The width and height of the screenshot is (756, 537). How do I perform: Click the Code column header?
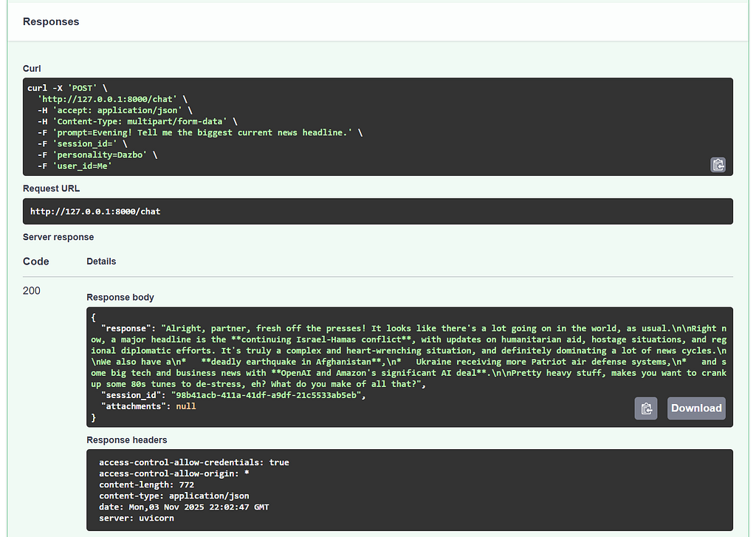[36, 261]
